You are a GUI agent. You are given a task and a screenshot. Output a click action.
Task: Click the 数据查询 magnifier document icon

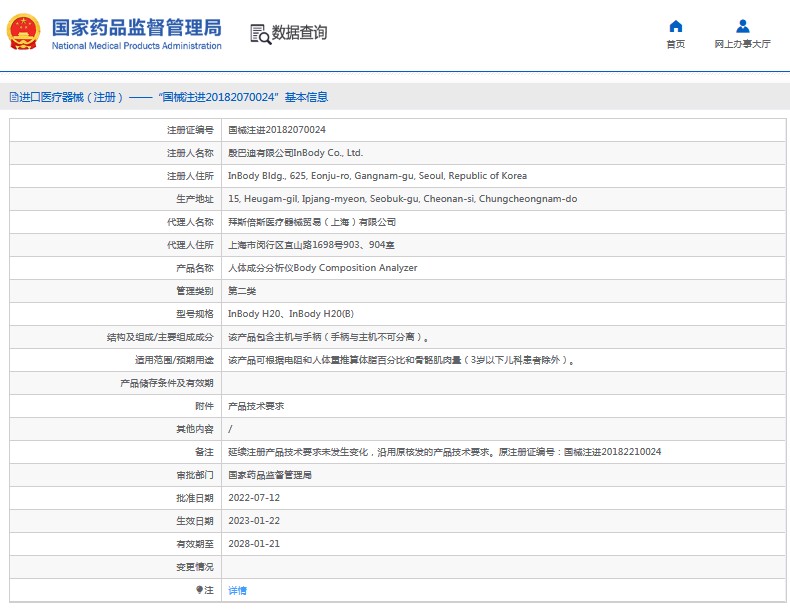coord(260,33)
